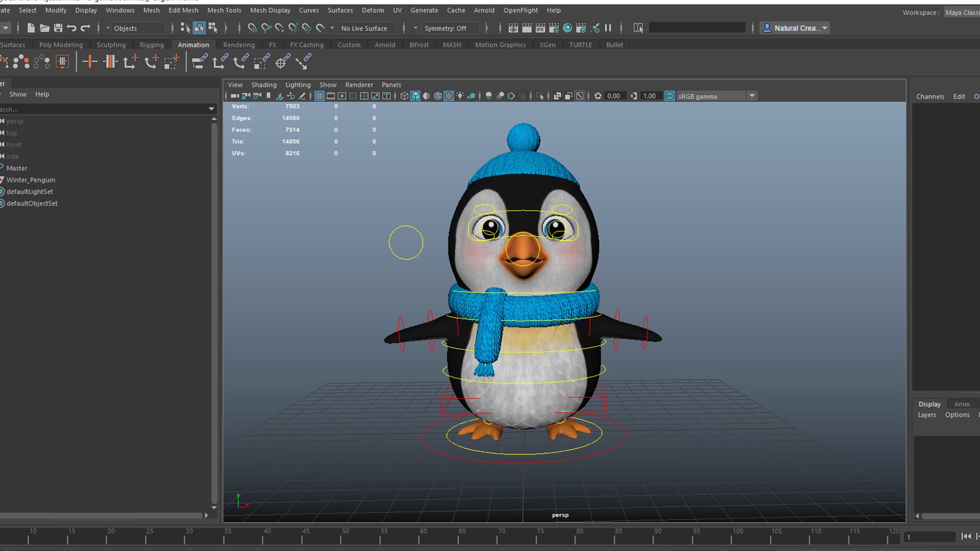Pause Viewport 2.0 display update
Image resolution: width=980 pixels, height=551 pixels.
coord(608,28)
